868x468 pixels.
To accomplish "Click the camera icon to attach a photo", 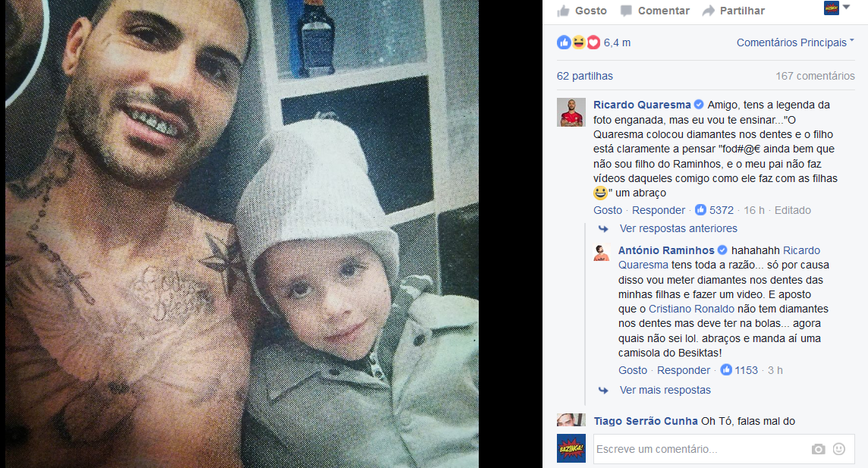I will 818,449.
